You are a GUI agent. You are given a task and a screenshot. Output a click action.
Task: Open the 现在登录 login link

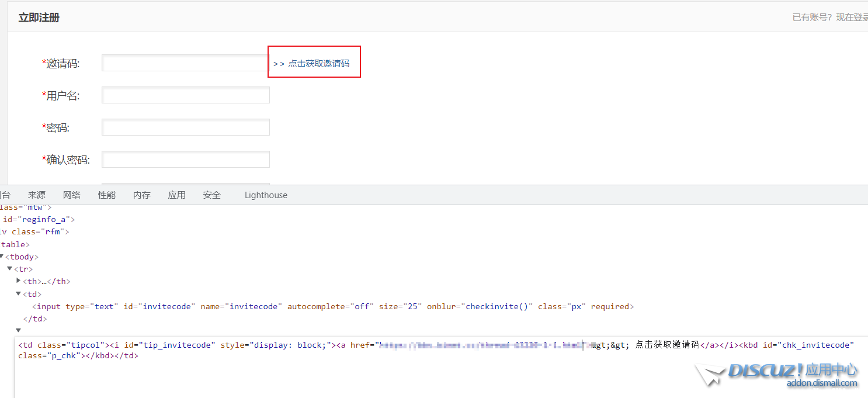pos(852,18)
